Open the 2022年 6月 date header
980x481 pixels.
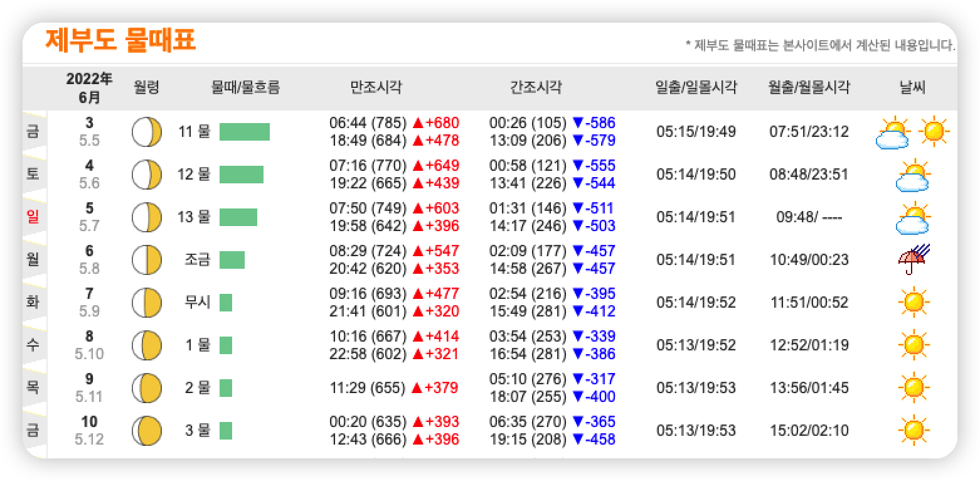88,86
